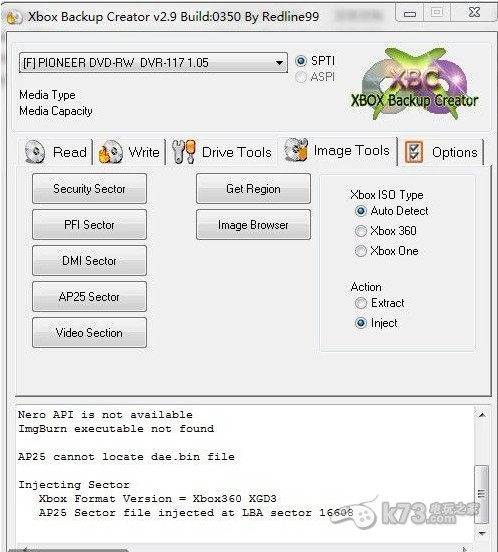Click the Drive Tools wrench icon
Screen dimensions: 498x552
click(x=184, y=152)
